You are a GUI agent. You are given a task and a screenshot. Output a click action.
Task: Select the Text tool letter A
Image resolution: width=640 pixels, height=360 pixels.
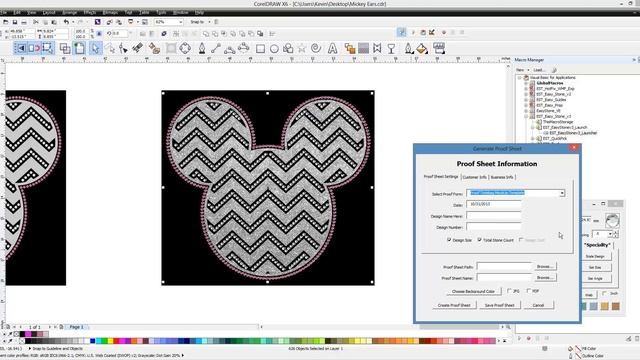click(333, 49)
